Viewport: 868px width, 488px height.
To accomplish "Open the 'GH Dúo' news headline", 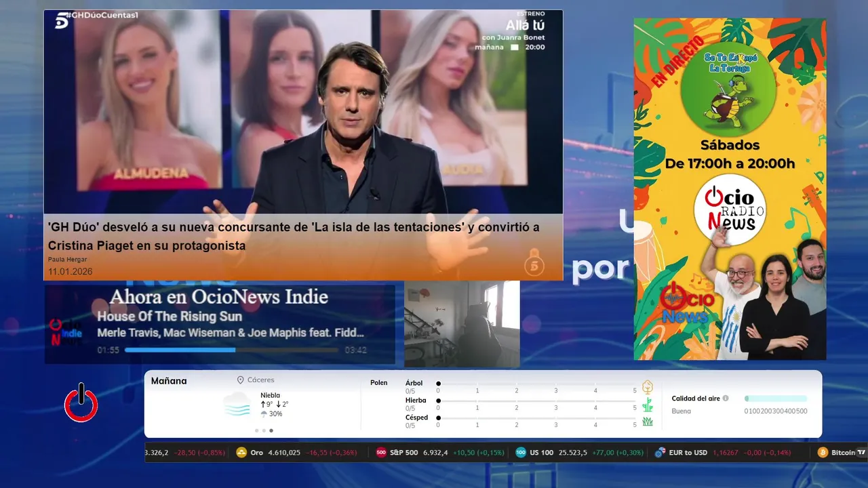I will click(x=294, y=237).
